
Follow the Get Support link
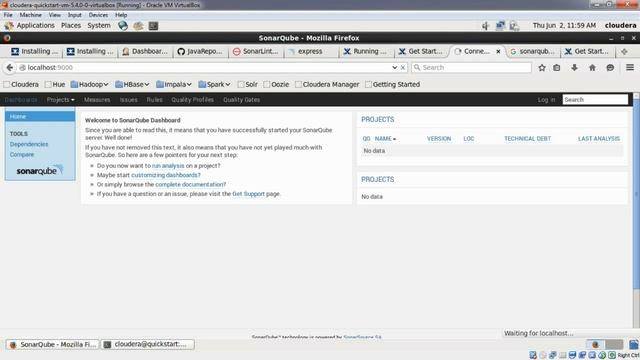pos(248,194)
